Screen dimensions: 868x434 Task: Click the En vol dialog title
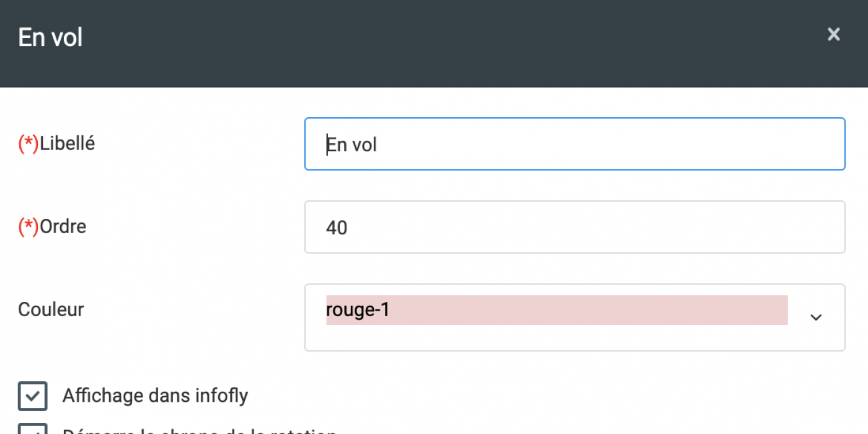[x=50, y=37]
